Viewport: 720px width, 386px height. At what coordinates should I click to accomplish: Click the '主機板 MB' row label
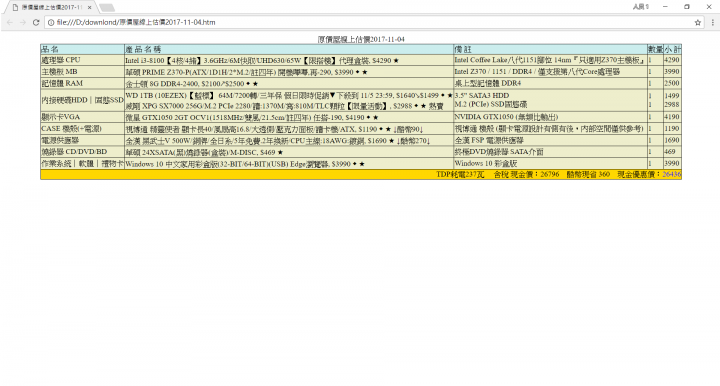click(59, 72)
